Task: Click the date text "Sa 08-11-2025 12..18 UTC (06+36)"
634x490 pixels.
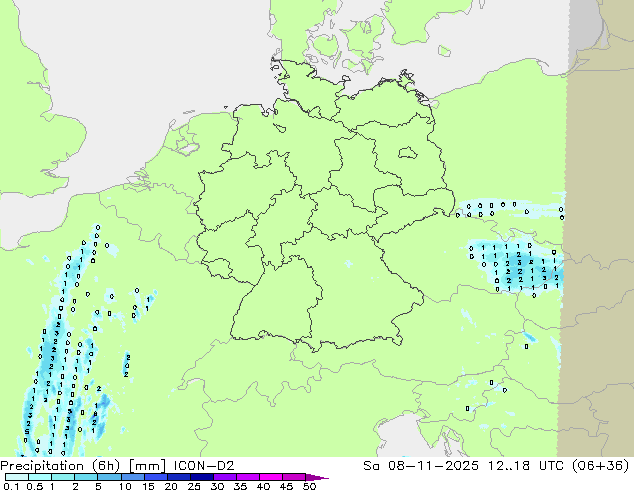Action: 496,466
